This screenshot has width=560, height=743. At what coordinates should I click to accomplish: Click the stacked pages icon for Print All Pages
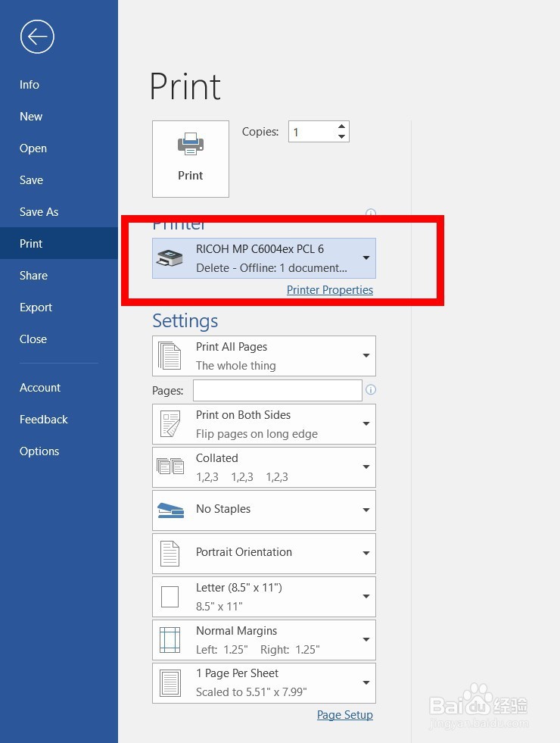[170, 355]
